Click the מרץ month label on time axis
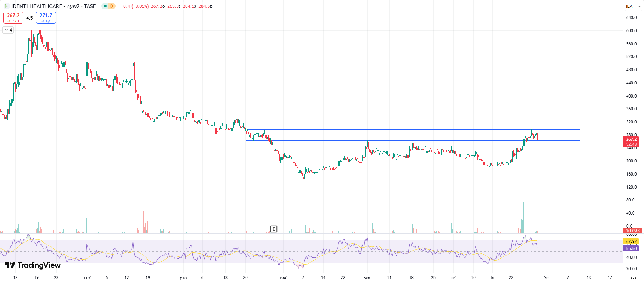644x283 pixels. [x=183, y=278]
